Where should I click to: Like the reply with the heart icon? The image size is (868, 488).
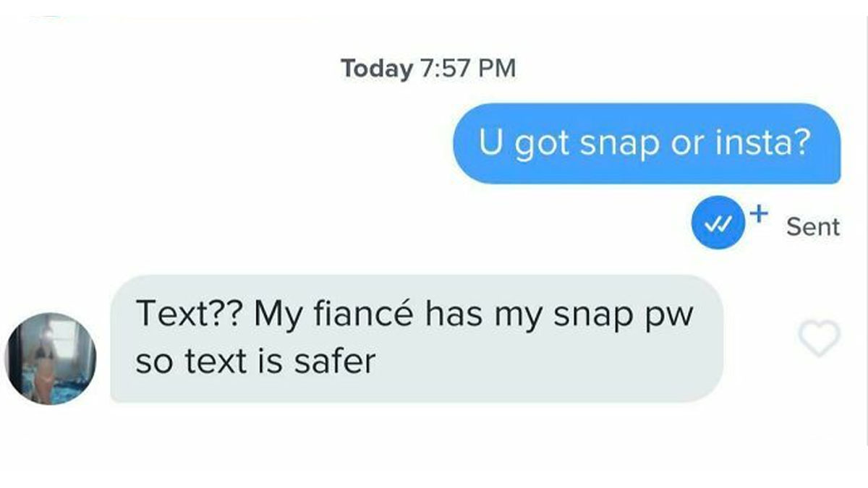coord(819,338)
